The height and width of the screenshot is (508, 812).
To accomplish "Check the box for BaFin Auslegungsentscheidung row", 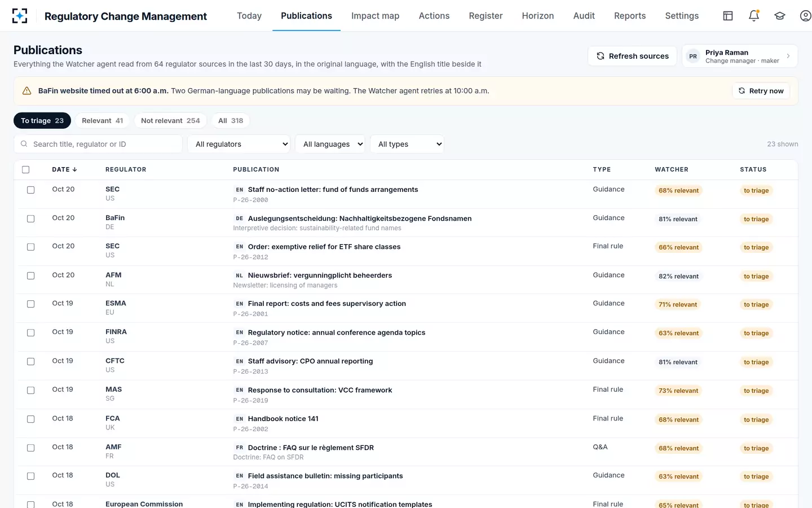I will [x=31, y=218].
